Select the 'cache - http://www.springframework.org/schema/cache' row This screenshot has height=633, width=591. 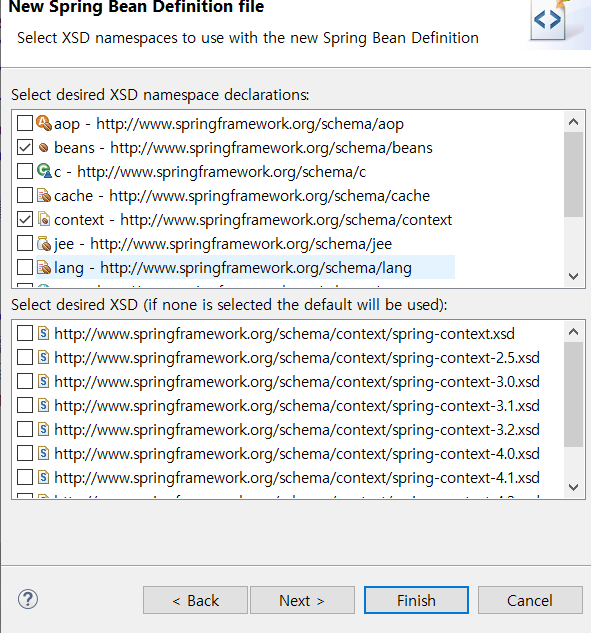[242, 196]
